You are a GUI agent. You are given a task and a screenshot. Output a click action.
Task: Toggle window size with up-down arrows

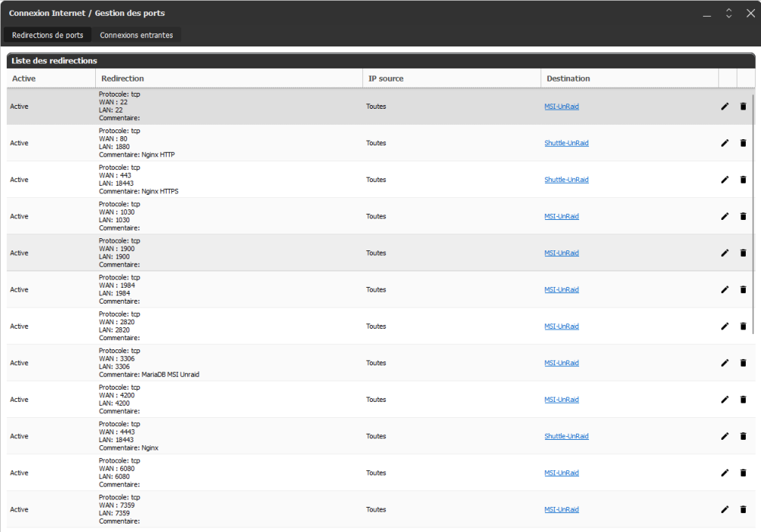(729, 13)
